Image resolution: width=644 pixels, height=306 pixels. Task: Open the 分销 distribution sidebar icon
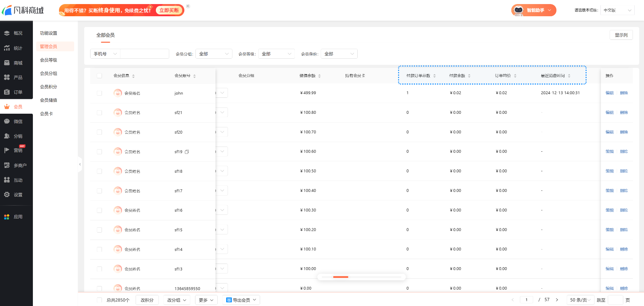[7, 136]
